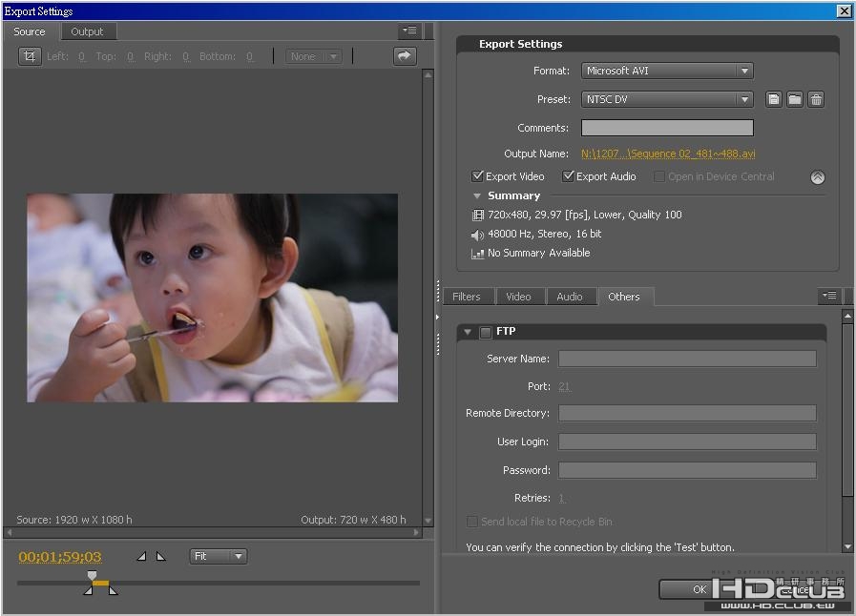Open the Source panel flyout menu icon
The height and width of the screenshot is (616, 856).
tap(409, 31)
